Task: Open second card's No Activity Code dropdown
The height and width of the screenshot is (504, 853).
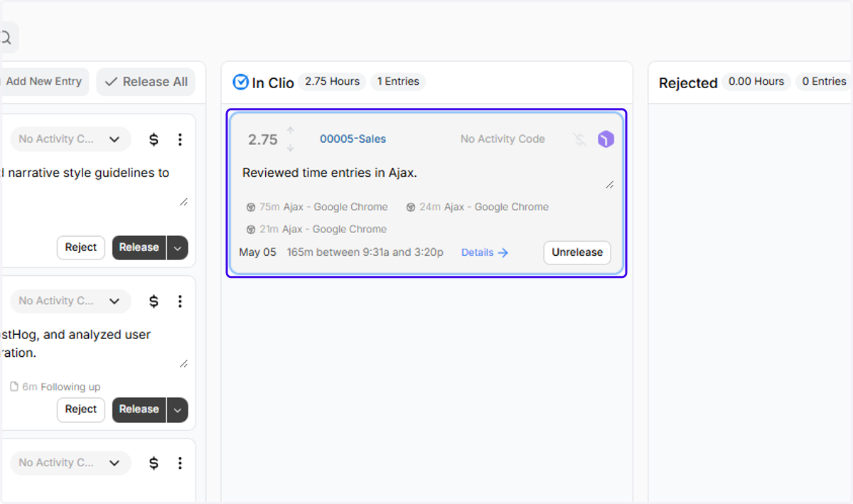Action: click(x=70, y=301)
